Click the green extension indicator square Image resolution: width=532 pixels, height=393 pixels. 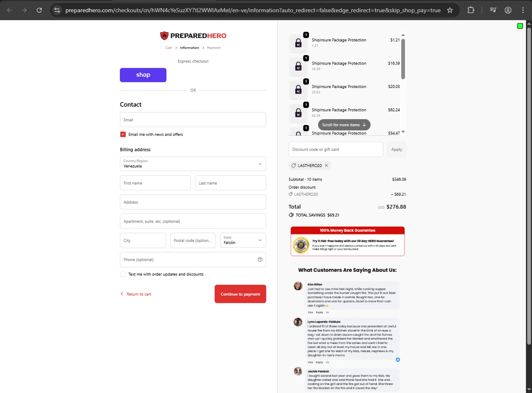coord(520,26)
